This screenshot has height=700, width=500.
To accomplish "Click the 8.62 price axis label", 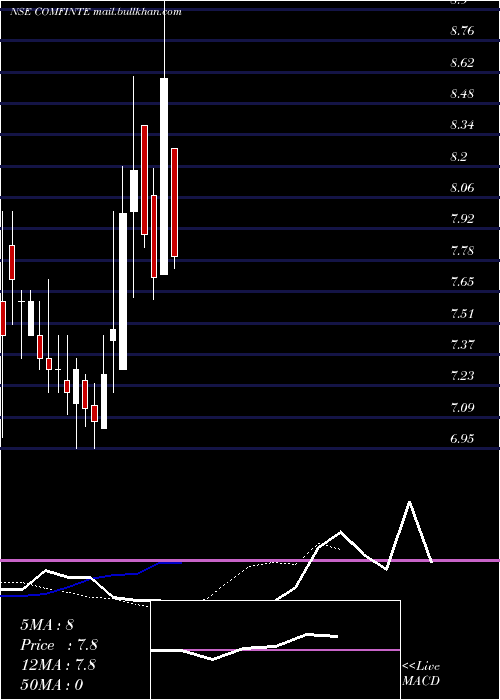I will click(462, 62).
